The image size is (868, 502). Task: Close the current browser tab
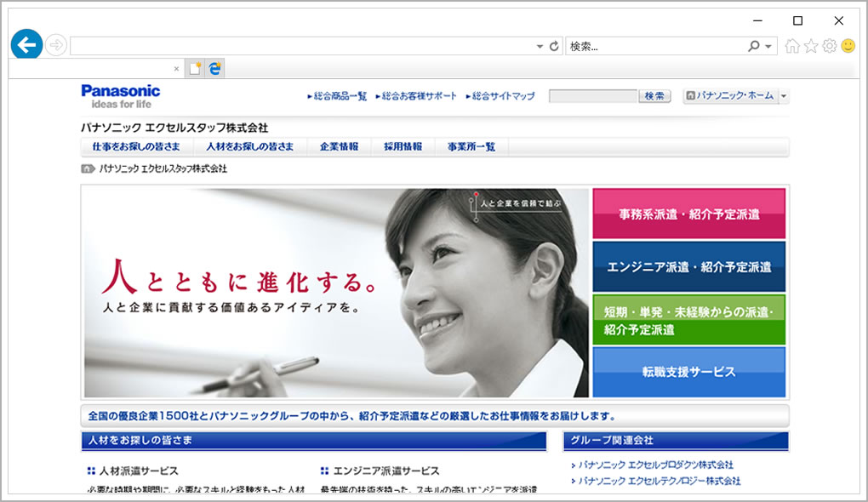[177, 69]
